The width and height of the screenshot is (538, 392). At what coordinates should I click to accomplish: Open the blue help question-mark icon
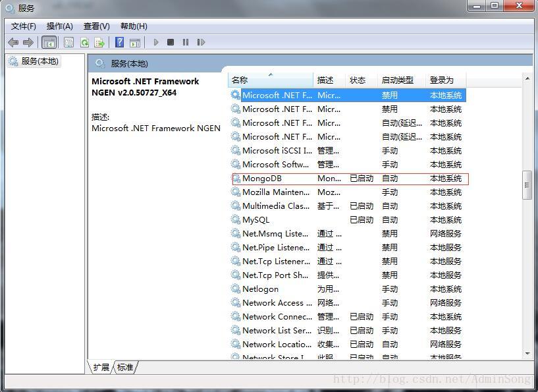pyautogui.click(x=119, y=42)
